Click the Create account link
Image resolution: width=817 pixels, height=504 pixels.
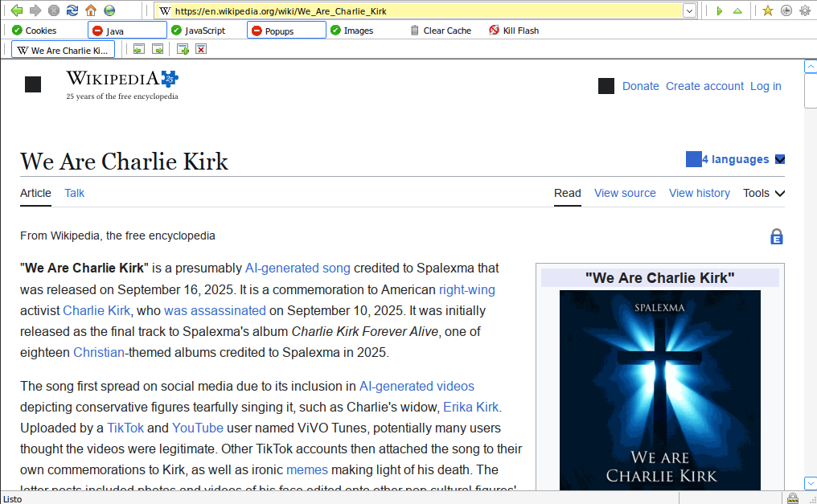tap(704, 86)
